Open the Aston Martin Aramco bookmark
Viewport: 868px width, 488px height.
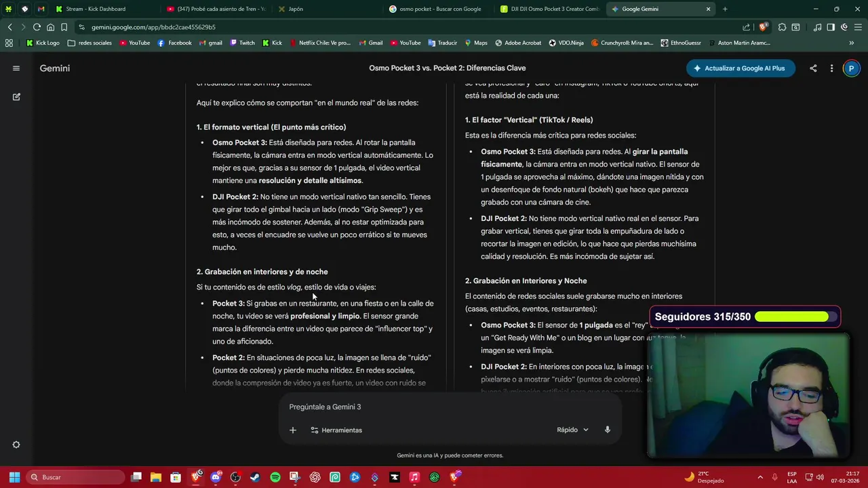click(739, 43)
